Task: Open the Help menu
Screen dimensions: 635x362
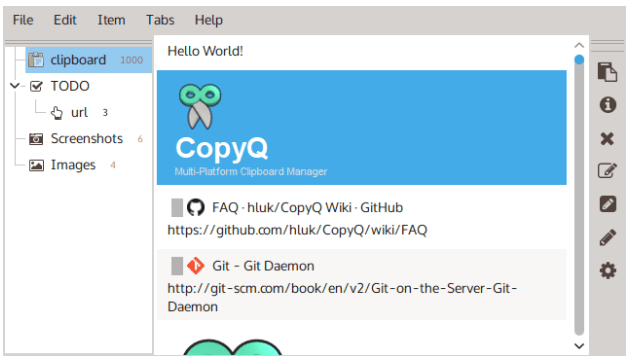Action: 209,20
